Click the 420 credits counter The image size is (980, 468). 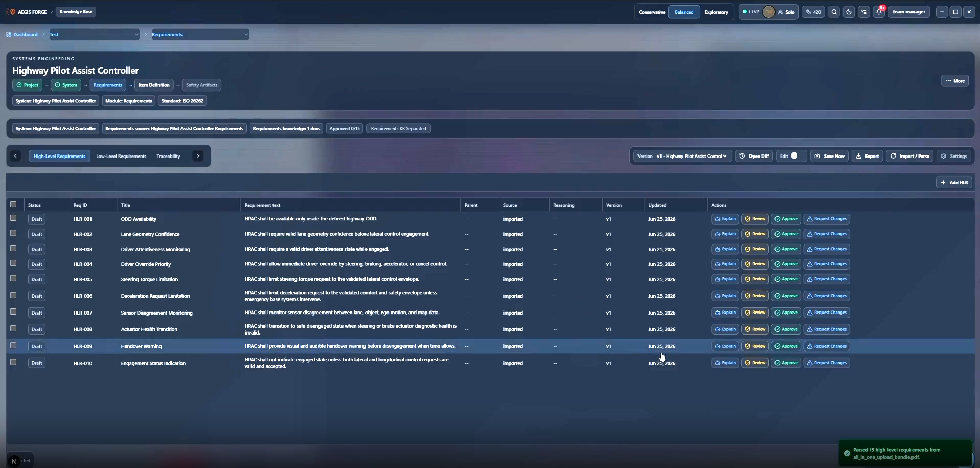point(813,12)
